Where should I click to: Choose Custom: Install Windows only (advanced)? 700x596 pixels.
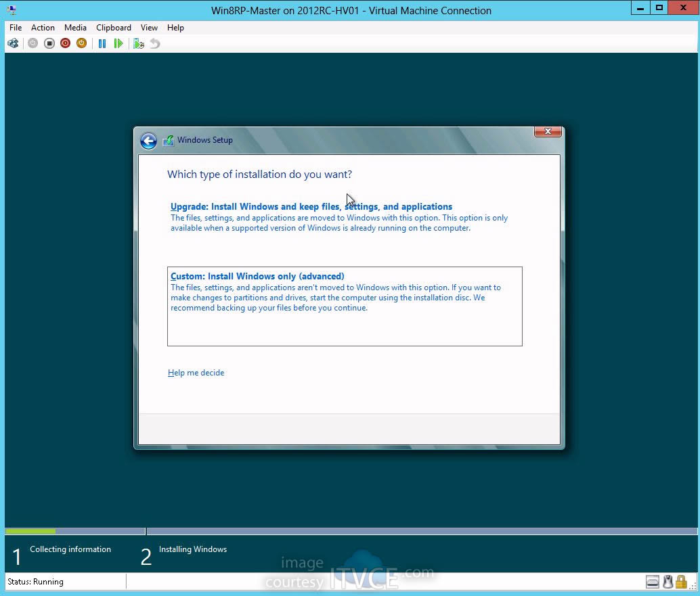(345, 306)
